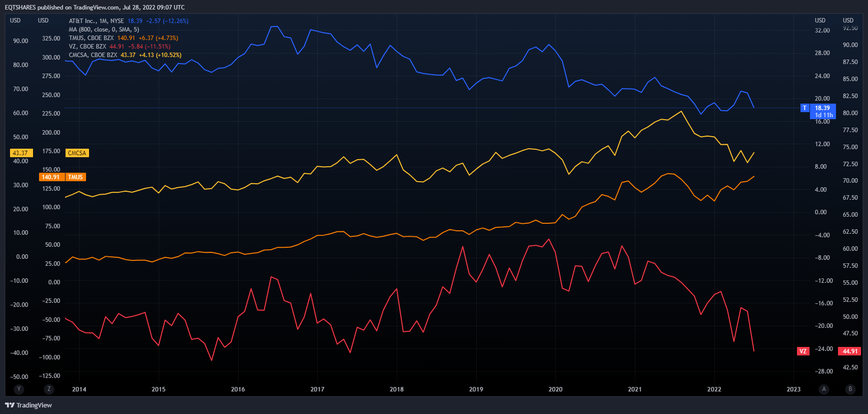This screenshot has width=868, height=414.
Task: Click the Y scale button at bottom left
Action: [19, 389]
